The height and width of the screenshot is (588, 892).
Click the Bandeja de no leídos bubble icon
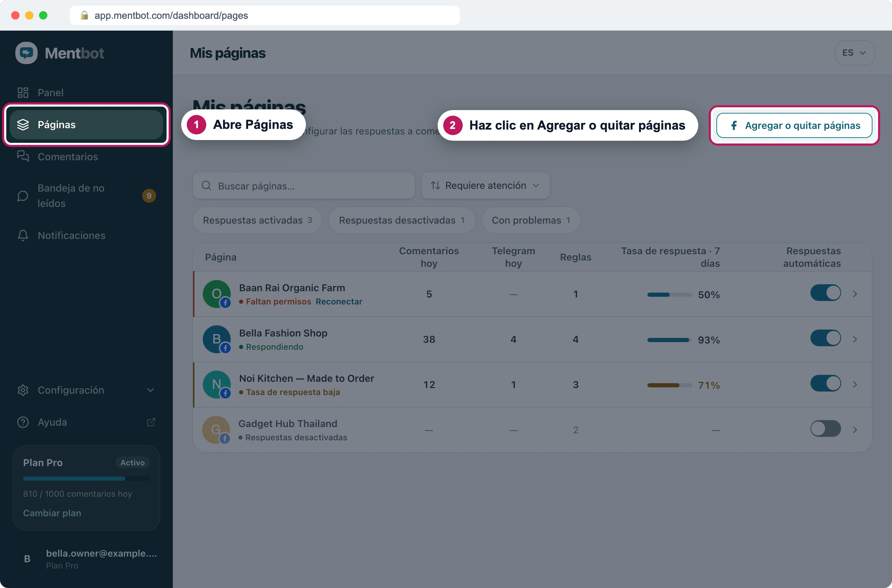[23, 196]
